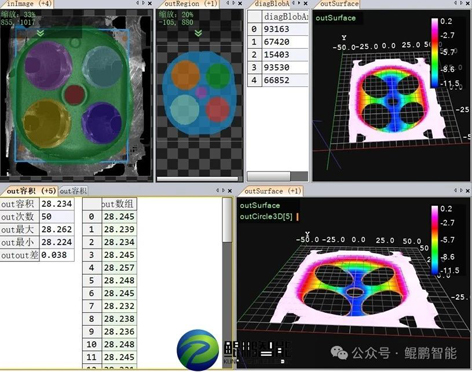Close the outRegion panel
Viewport: 472px width, 372px height.
click(240, 3)
